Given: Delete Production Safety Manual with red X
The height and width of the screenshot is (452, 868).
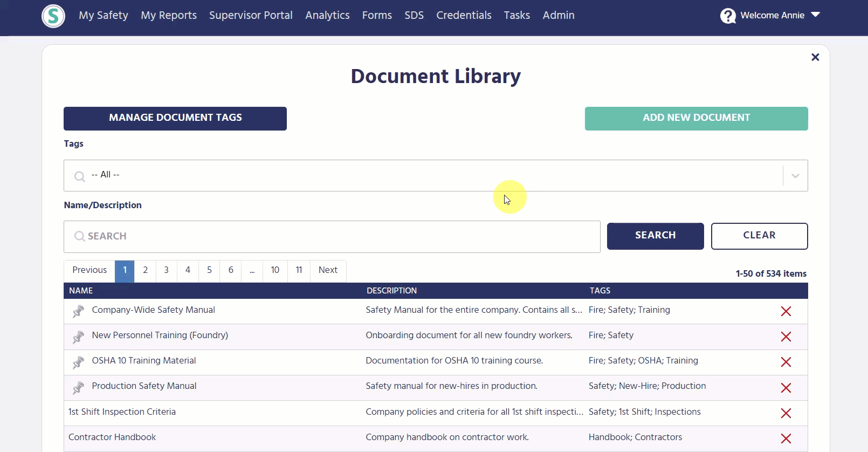Looking at the screenshot, I should point(786,388).
